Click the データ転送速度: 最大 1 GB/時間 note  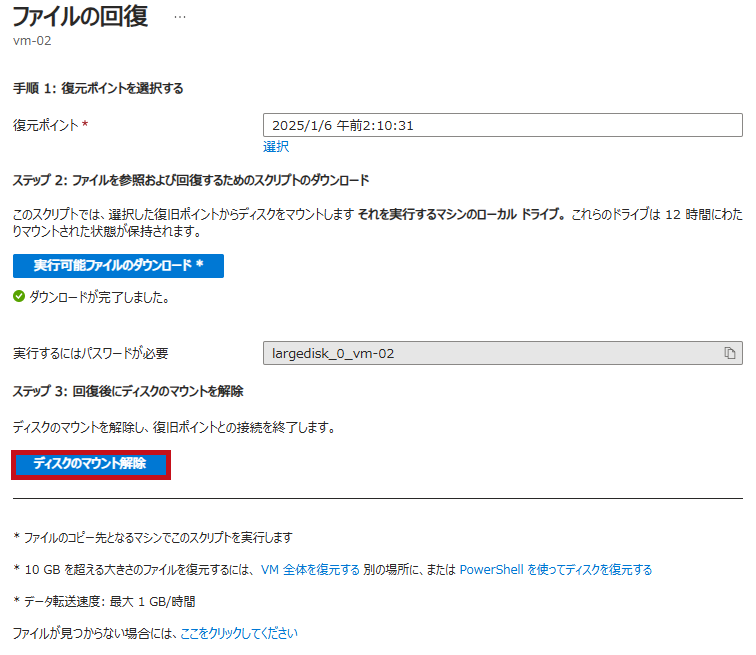click(104, 602)
